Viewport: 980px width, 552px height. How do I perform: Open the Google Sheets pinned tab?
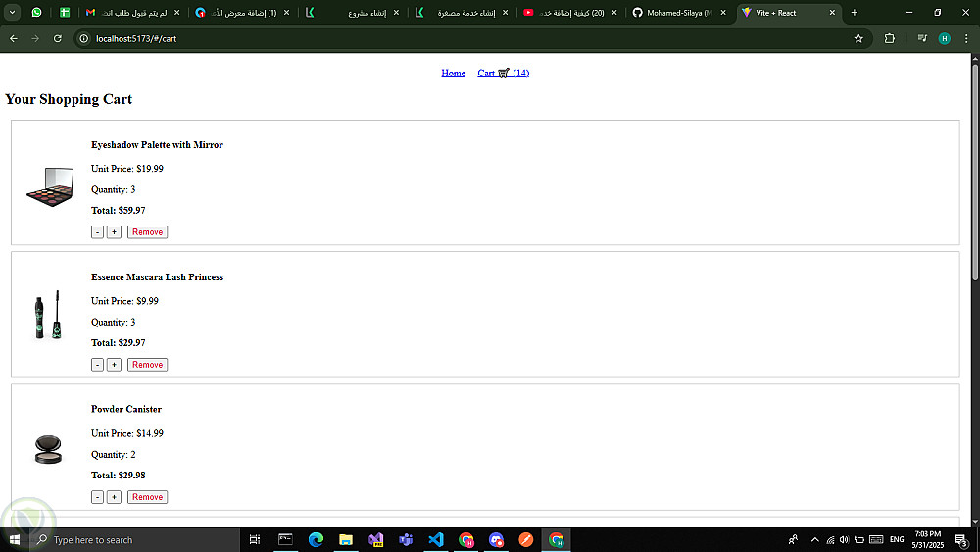point(65,13)
